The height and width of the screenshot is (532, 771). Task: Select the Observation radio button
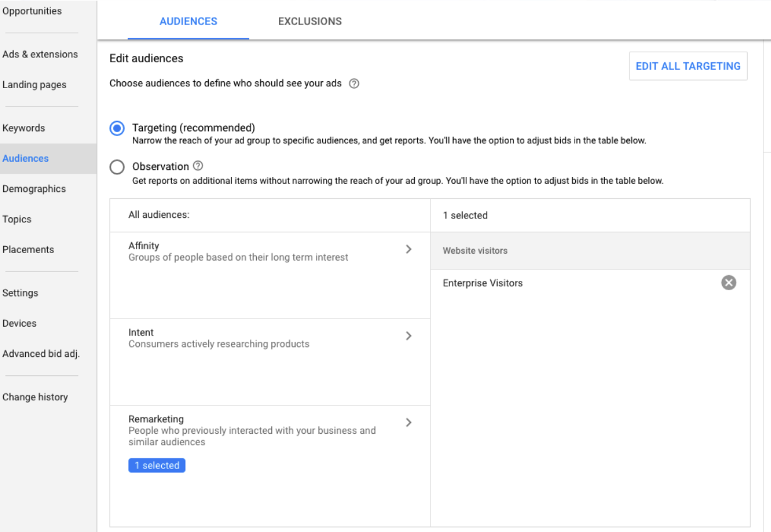click(117, 167)
